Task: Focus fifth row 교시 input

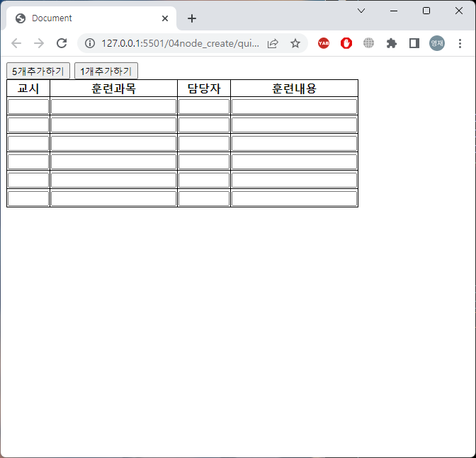Action: pos(28,181)
